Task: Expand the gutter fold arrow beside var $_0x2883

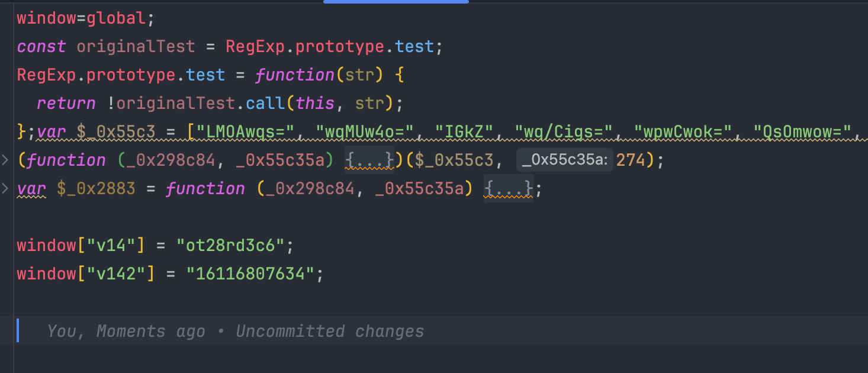Action: click(5, 188)
